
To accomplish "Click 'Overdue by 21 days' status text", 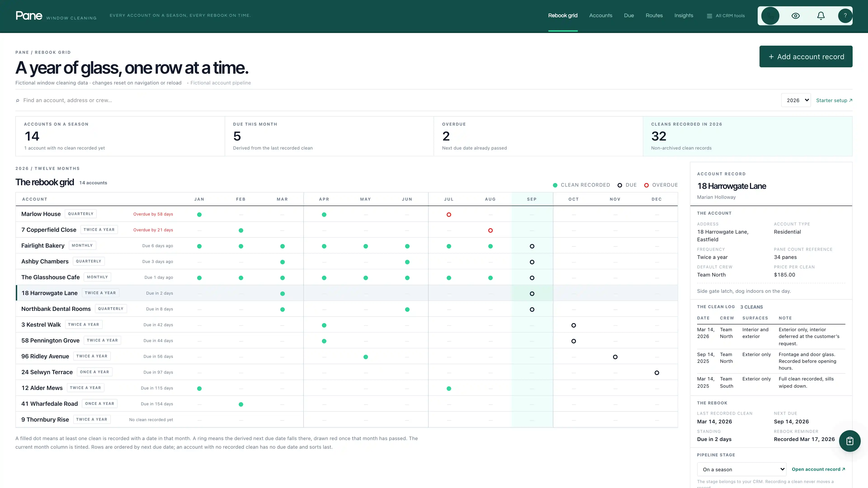I will coord(153,230).
